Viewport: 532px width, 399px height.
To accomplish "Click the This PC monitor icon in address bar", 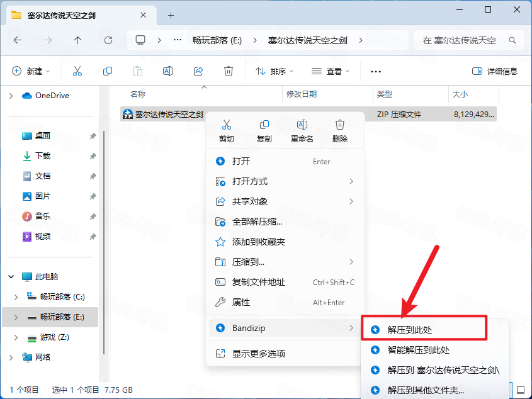I will (140, 40).
